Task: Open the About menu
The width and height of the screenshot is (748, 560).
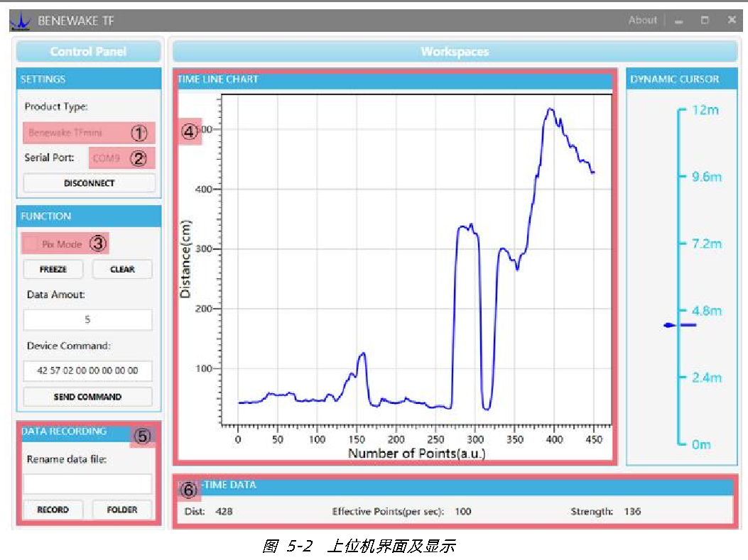Action: point(642,20)
